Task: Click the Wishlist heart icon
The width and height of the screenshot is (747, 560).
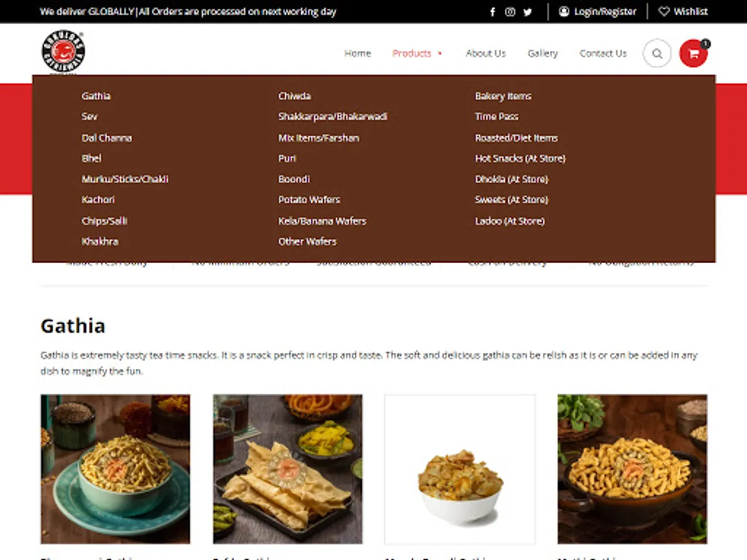Action: (x=664, y=12)
